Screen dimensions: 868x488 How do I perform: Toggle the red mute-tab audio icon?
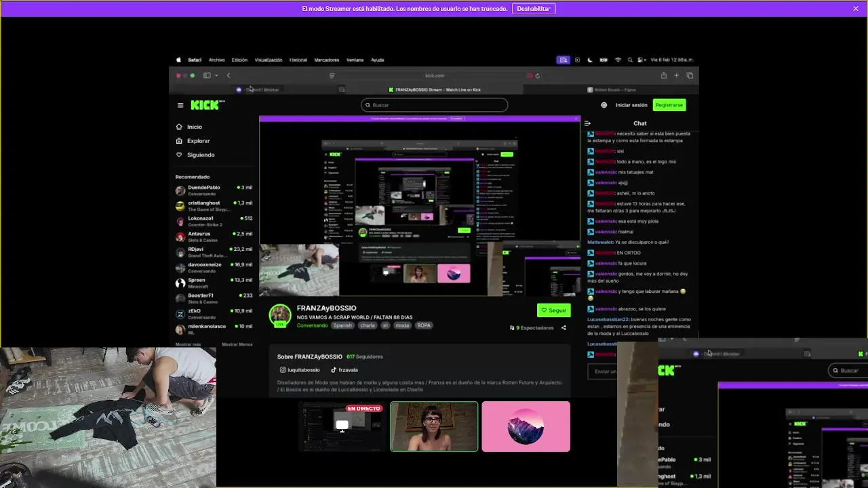click(530, 75)
